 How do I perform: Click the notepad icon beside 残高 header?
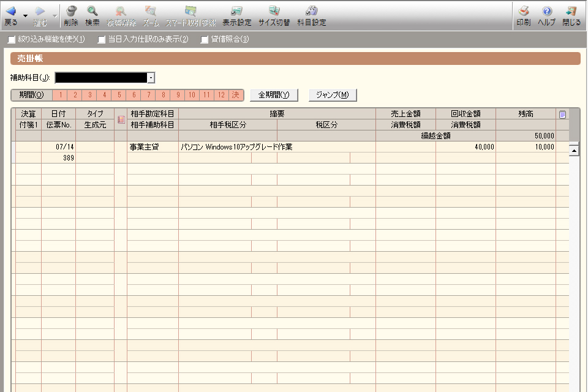click(x=562, y=114)
